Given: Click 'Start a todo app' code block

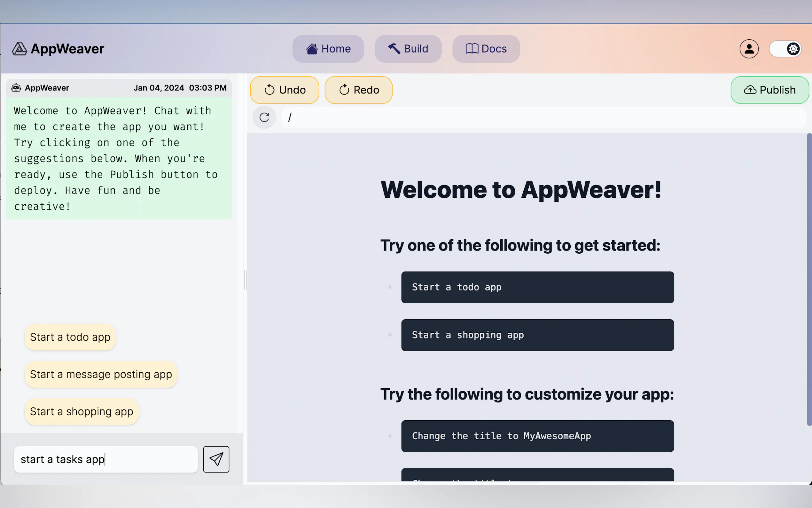Looking at the screenshot, I should pyautogui.click(x=537, y=287).
